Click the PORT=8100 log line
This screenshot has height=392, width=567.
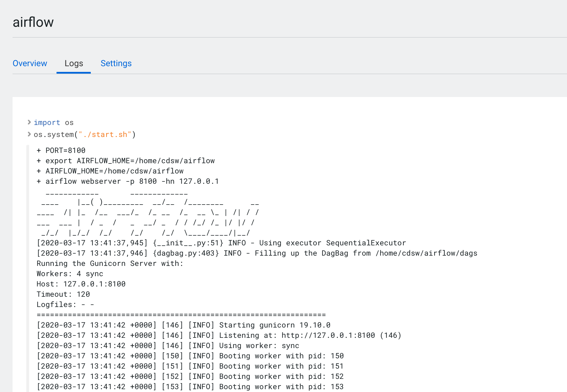[x=61, y=150]
